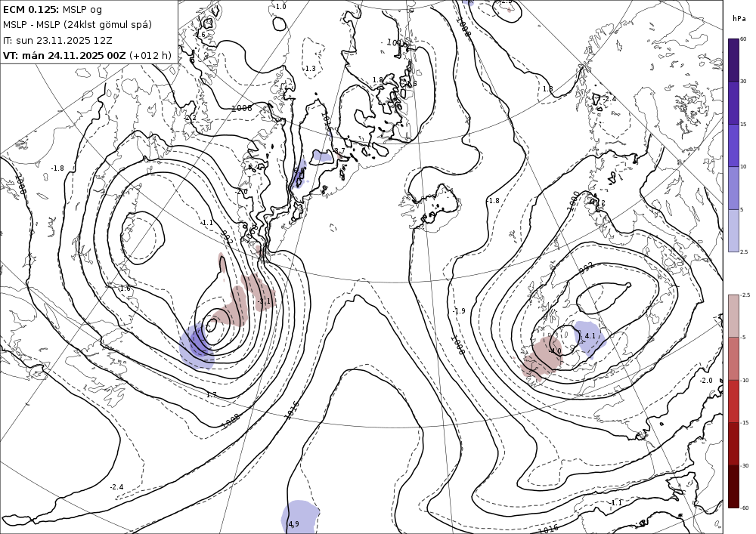Click the 'VT: mán 24.11.2025 00Z' valid time
The image size is (756, 534).
(x=64, y=56)
